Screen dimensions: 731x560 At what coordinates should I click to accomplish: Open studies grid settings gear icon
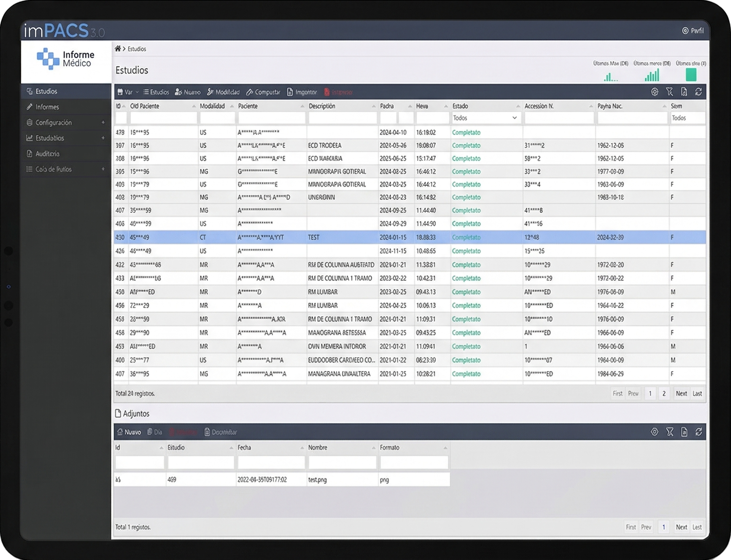pyautogui.click(x=655, y=92)
